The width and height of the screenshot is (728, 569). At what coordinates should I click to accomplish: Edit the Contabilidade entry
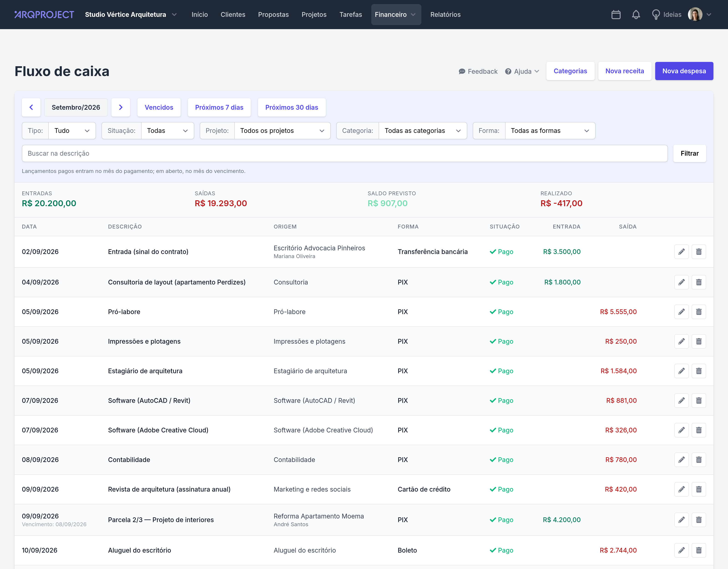(681, 460)
